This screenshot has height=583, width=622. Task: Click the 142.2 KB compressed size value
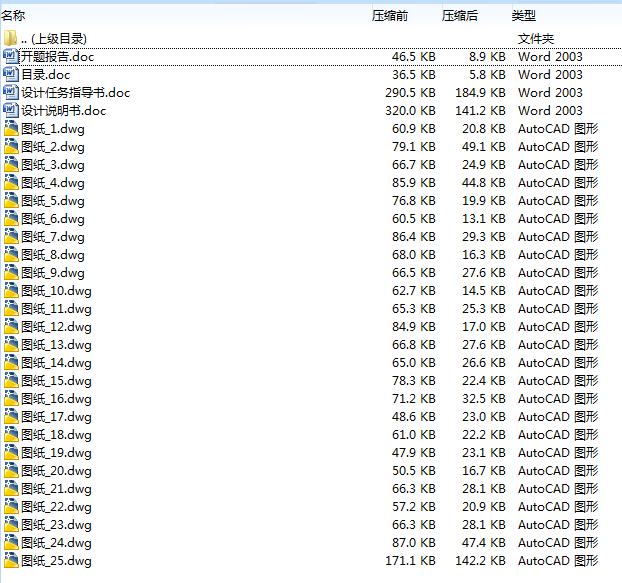coord(480,561)
